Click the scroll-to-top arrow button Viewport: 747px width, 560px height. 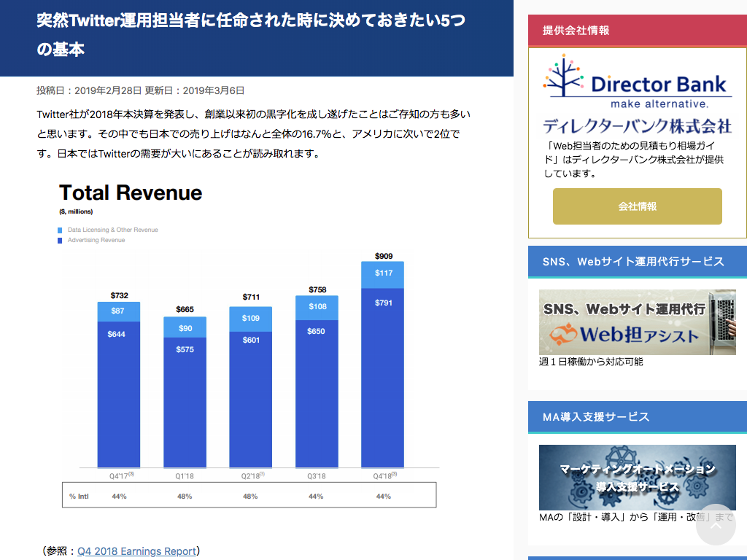pos(716,524)
